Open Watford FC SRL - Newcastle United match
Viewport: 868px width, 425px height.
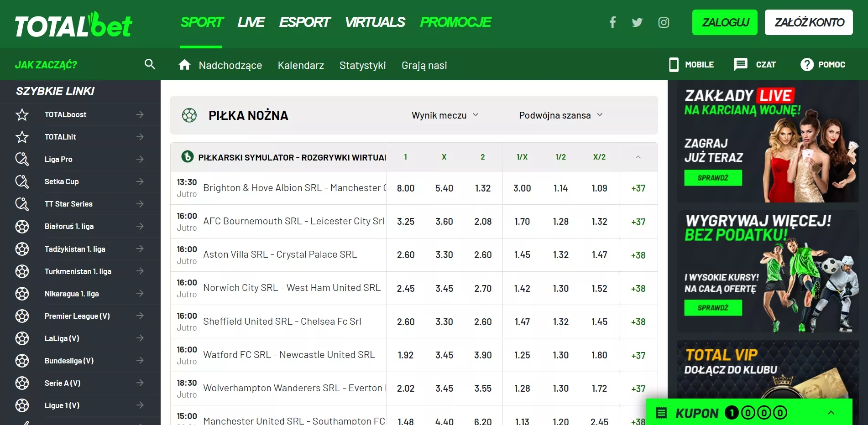[289, 355]
